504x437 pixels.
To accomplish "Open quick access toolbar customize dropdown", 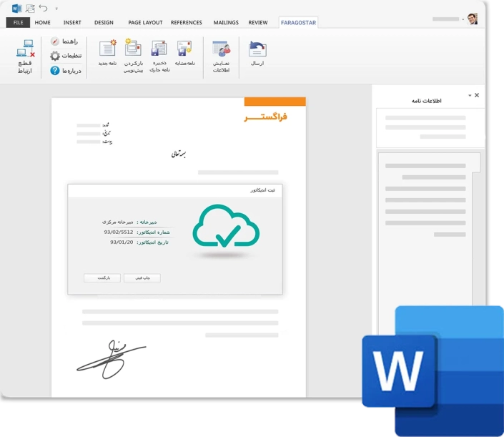I will click(56, 9).
